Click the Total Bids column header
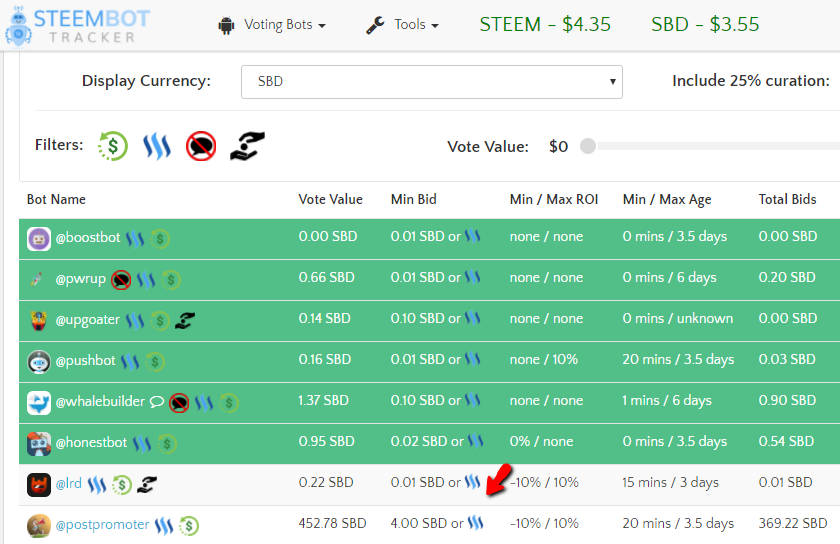This screenshot has width=840, height=544. coord(788,199)
